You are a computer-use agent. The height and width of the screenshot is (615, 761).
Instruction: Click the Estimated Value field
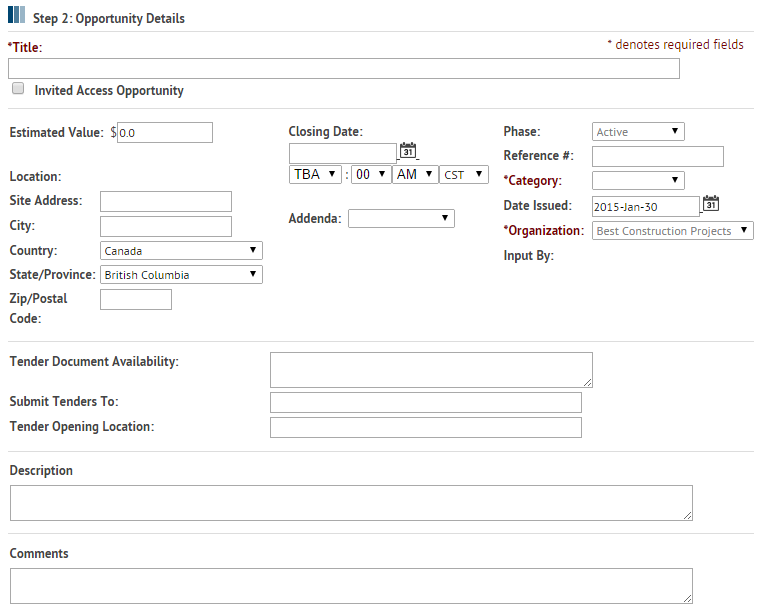click(x=165, y=132)
